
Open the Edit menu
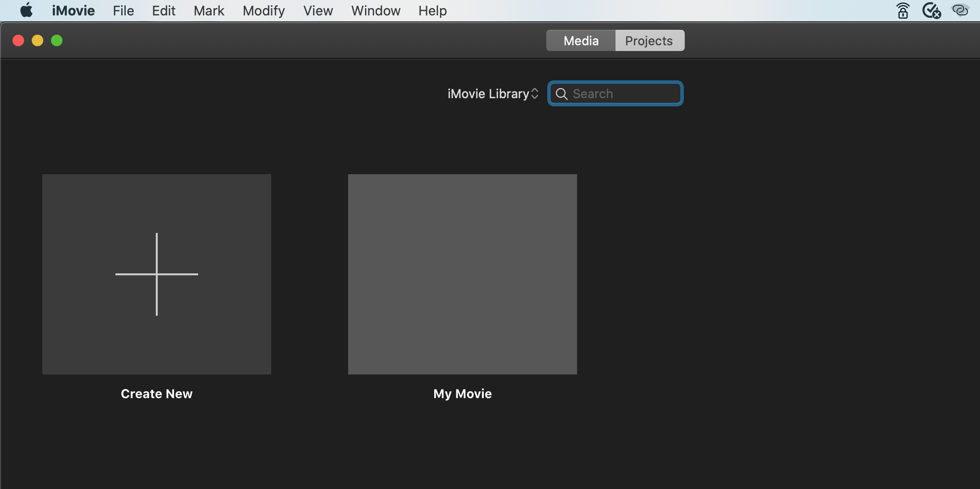(163, 11)
